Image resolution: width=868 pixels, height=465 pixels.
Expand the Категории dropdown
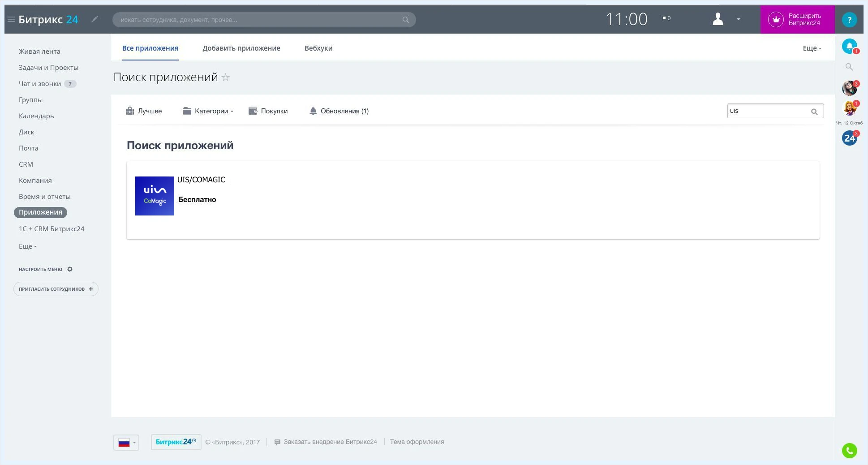pos(208,111)
